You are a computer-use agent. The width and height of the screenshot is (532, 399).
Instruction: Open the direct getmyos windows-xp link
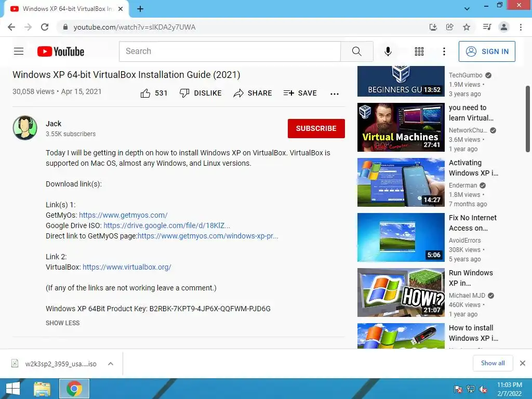[x=208, y=236]
